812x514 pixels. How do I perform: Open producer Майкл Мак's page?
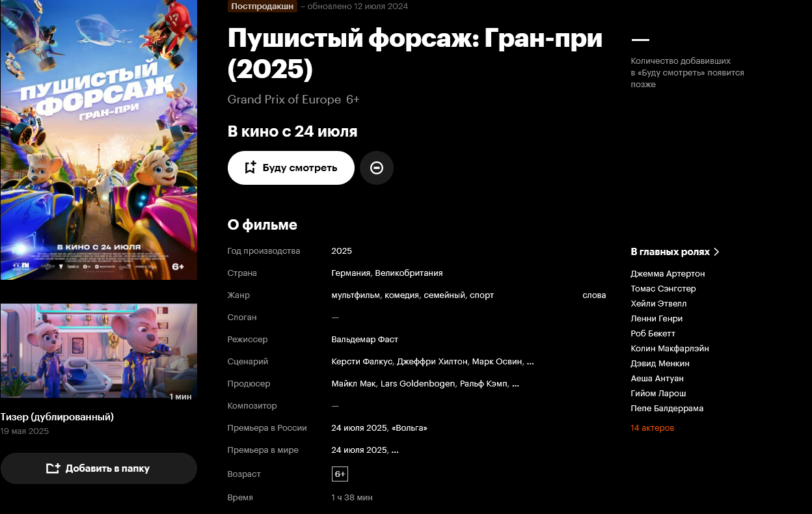coord(353,384)
